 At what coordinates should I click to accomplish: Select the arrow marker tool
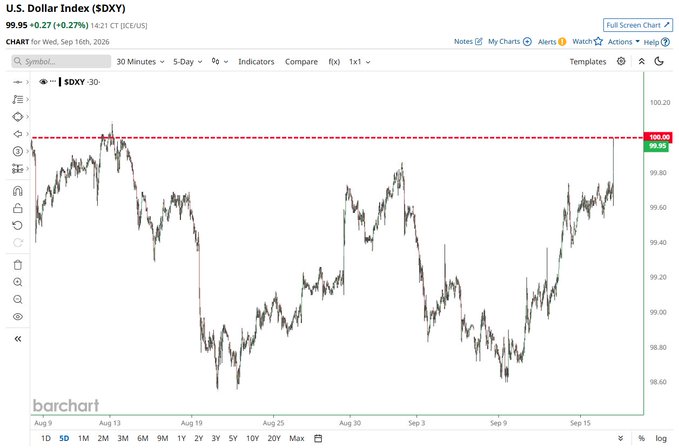point(17,134)
